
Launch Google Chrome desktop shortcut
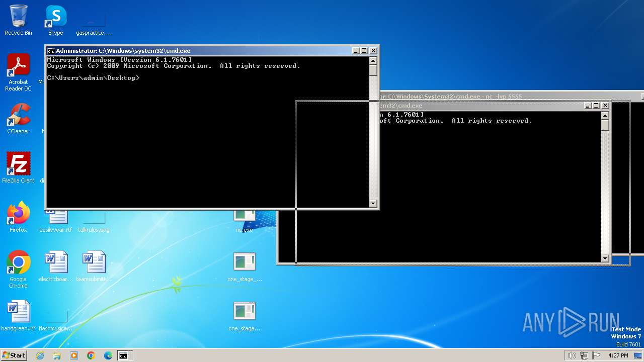pos(18,269)
